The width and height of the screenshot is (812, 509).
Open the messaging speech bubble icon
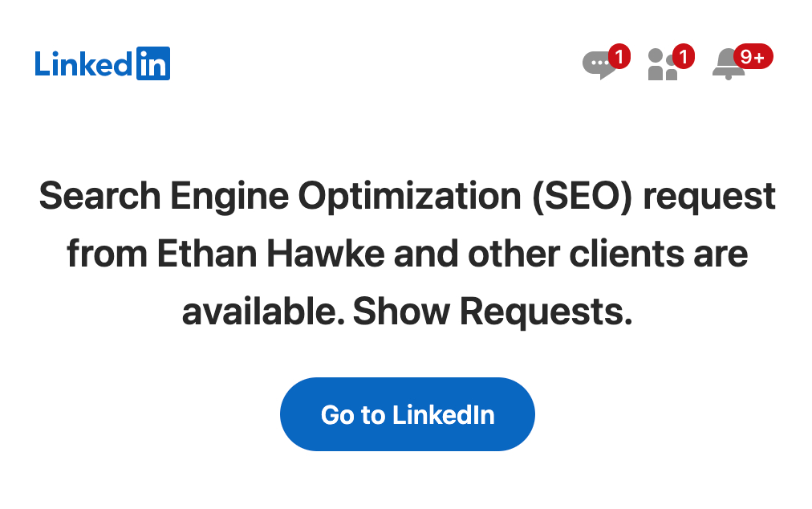(599, 65)
